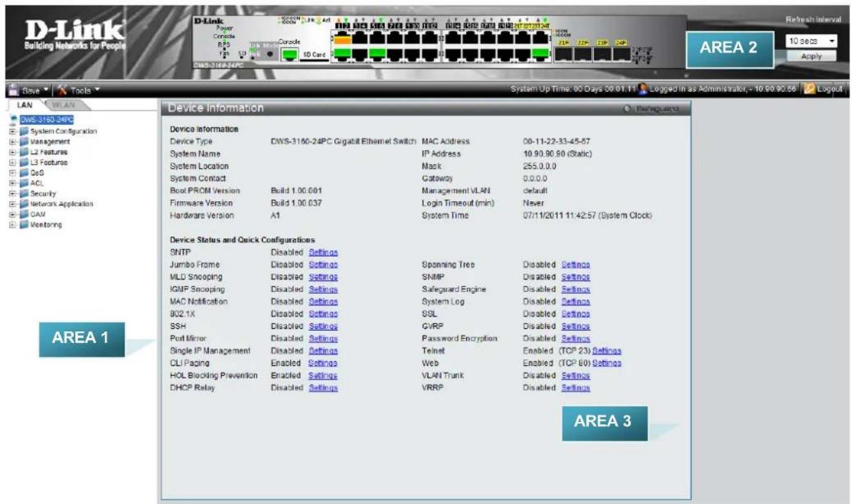Click the Safeguard indicator in panel header
This screenshot has width=852, height=504.
click(x=651, y=108)
